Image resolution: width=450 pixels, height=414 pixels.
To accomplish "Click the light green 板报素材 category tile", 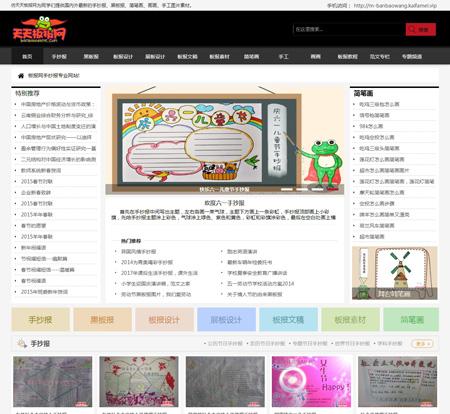I will 350,320.
